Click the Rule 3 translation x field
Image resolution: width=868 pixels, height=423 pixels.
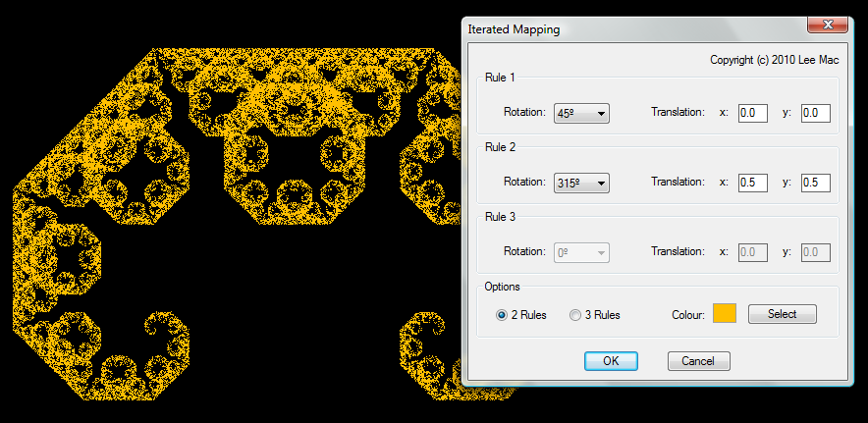point(752,252)
